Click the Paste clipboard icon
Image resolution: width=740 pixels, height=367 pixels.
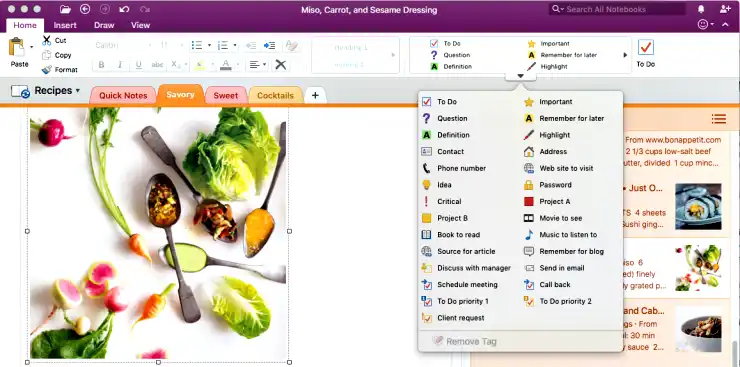click(x=17, y=48)
